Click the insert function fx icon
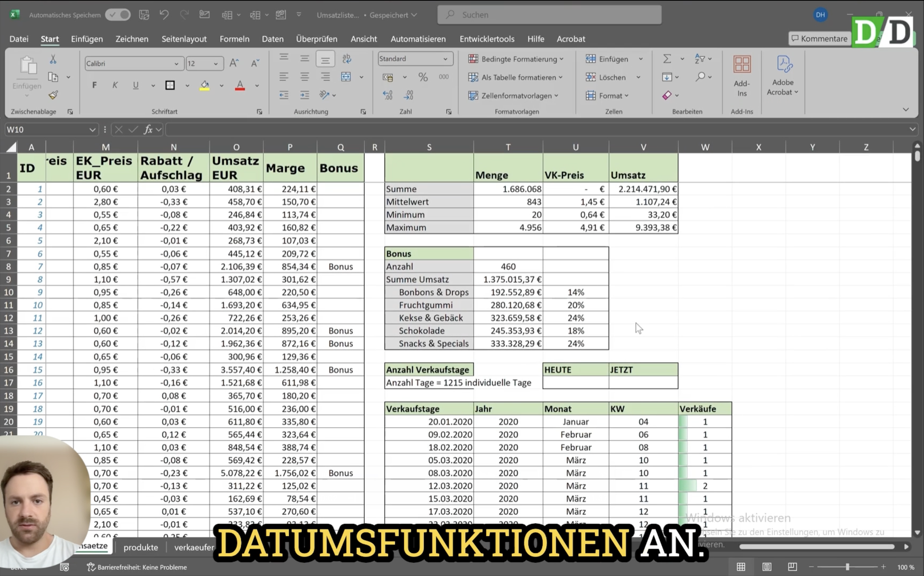The image size is (924, 576). tap(148, 130)
